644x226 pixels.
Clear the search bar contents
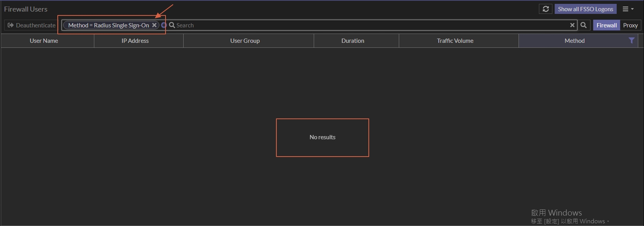tap(572, 25)
